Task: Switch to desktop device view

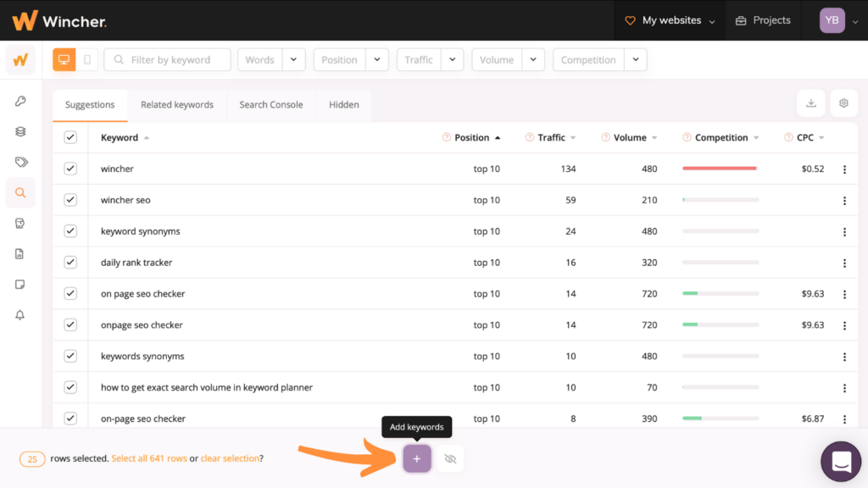Action: [x=64, y=60]
